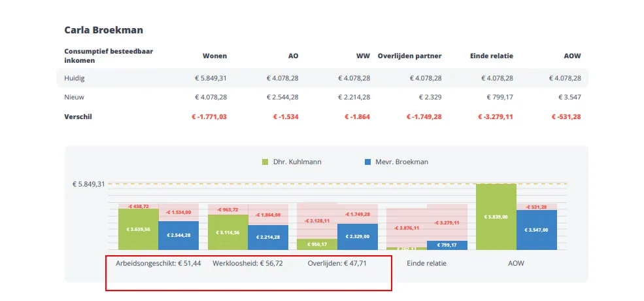Select the Huidig row label

75,78
